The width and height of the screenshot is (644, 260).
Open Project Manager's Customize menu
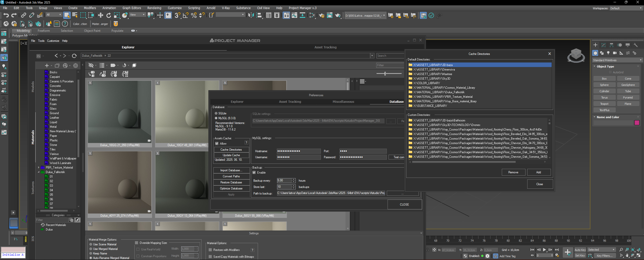[x=53, y=41]
